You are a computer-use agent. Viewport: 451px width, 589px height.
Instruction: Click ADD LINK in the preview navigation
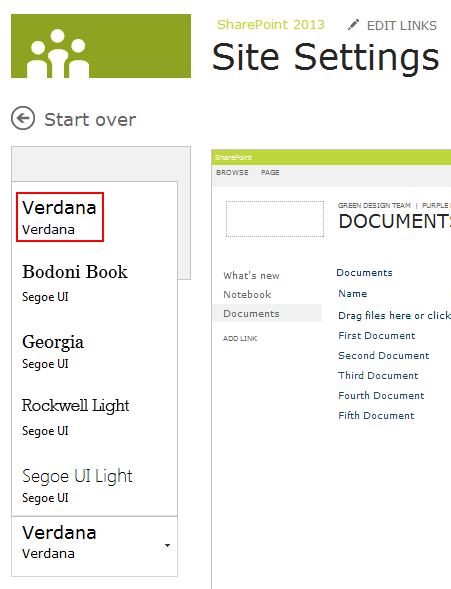[240, 338]
